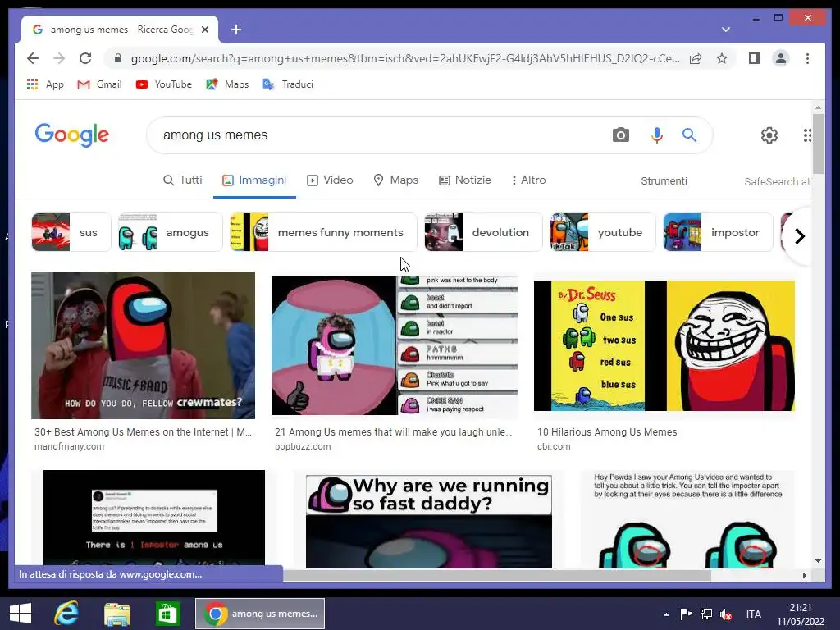Open Chrome's three-dot menu

coord(807,58)
